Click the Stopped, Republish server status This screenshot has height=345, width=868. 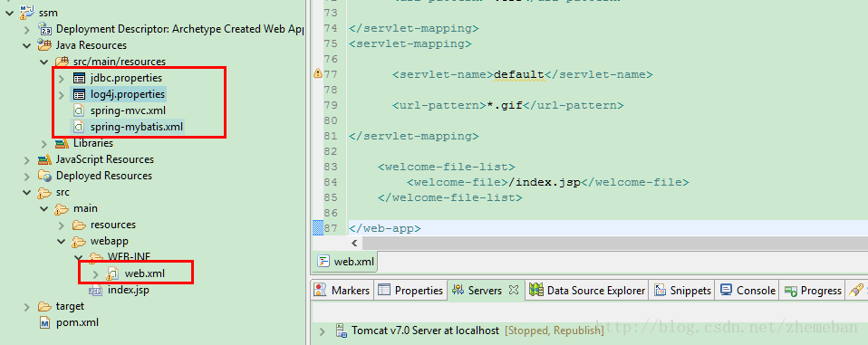coord(555,331)
